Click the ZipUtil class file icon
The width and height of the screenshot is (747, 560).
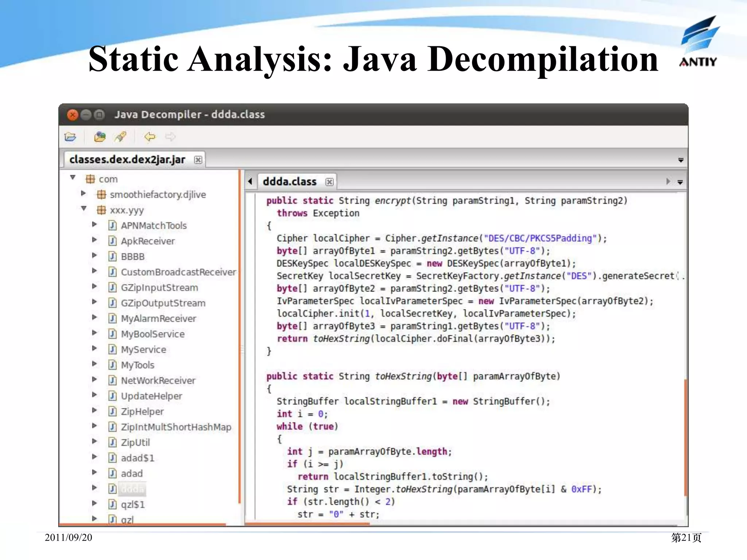click(x=112, y=442)
